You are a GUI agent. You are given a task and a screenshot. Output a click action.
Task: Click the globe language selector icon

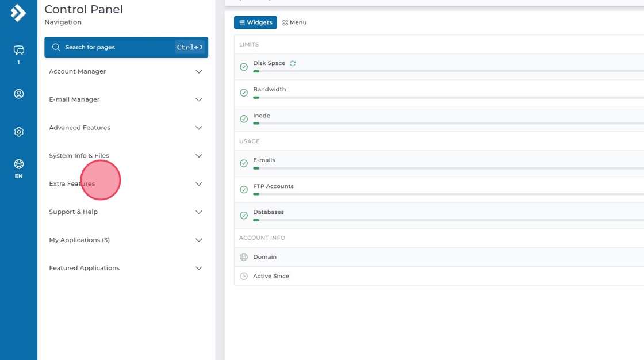pyautogui.click(x=18, y=164)
